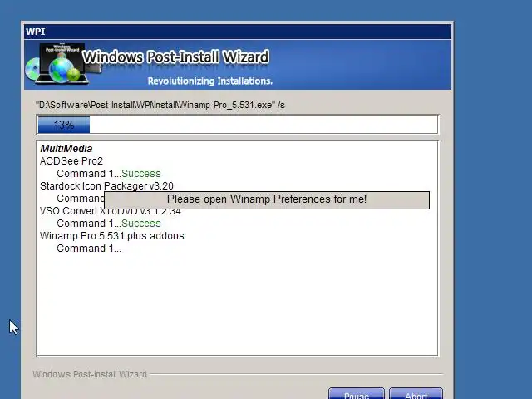The image size is (532, 399).
Task: Select the ACDSee Pro2 entry
Action: coord(71,160)
